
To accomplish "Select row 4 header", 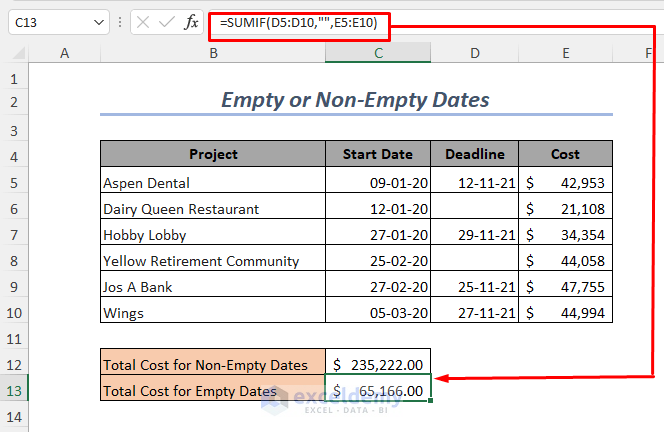I will click(14, 154).
